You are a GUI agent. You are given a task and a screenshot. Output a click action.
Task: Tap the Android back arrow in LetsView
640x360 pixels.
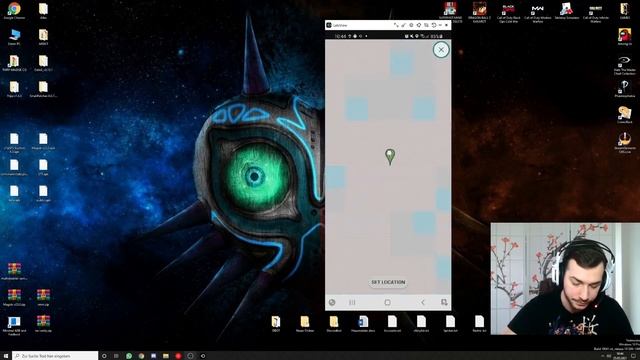pyautogui.click(x=422, y=302)
